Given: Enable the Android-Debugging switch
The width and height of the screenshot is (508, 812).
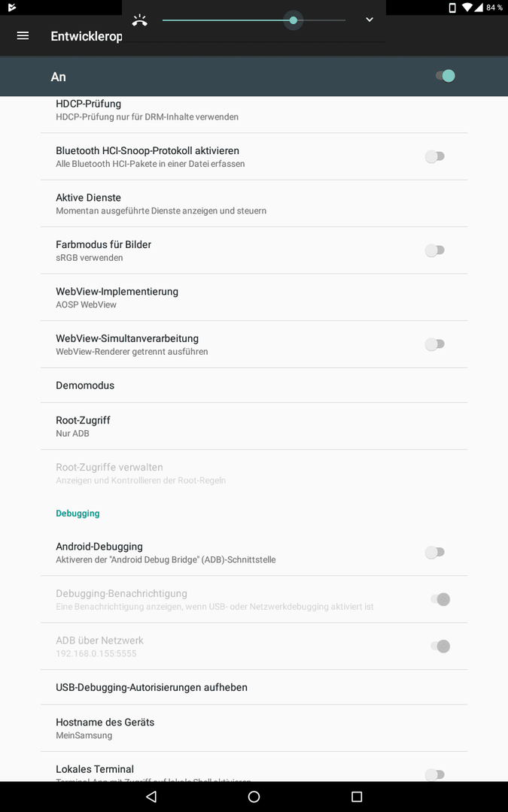Looking at the screenshot, I should click(x=435, y=552).
